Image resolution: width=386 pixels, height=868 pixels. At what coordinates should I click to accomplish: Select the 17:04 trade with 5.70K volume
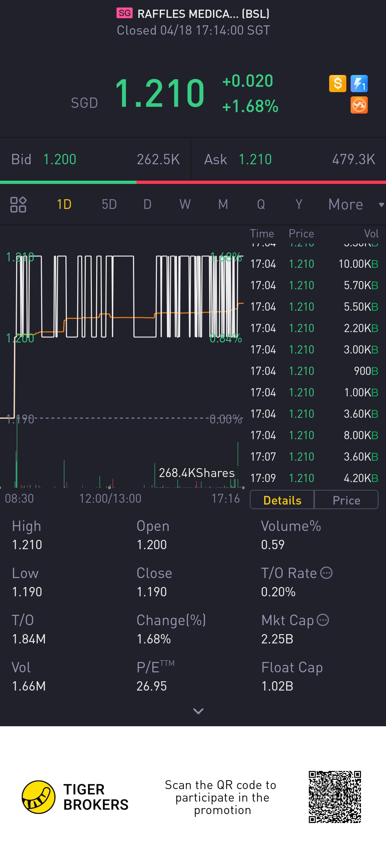(314, 285)
